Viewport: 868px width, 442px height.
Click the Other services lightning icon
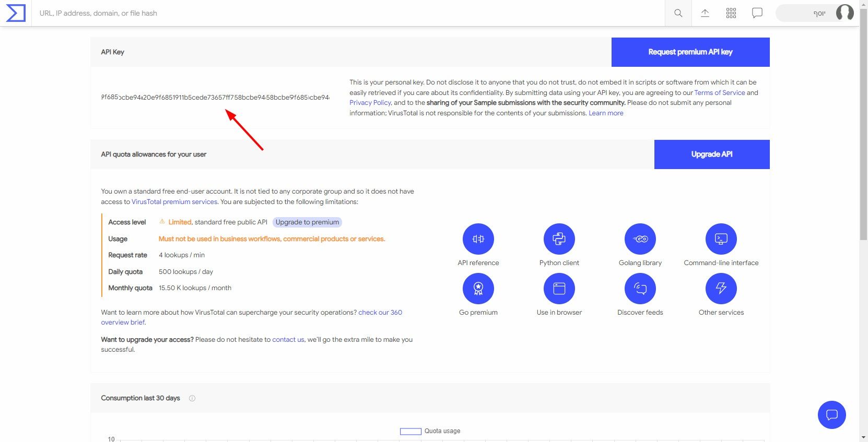point(721,289)
